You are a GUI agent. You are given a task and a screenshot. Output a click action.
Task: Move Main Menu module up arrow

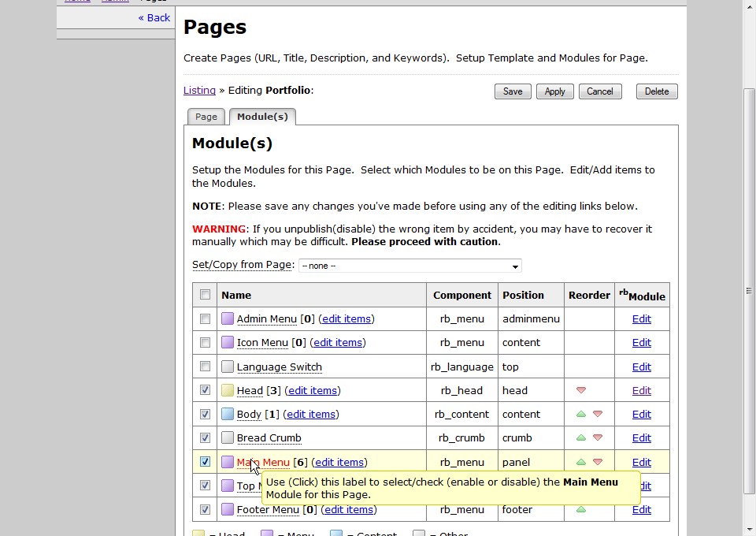tap(581, 462)
